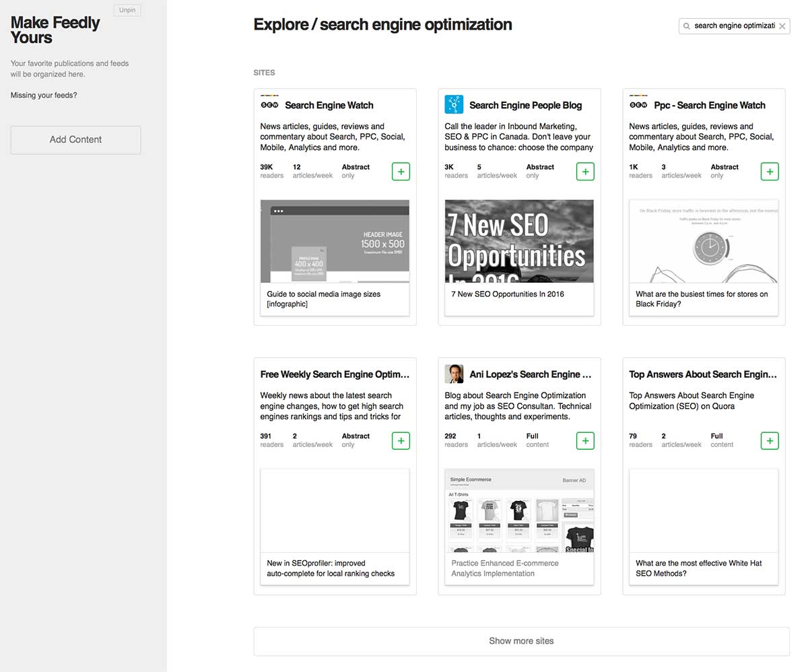Open article busiest times for stores Black Friday
Viewport: 808px width, 672px height.
(702, 299)
